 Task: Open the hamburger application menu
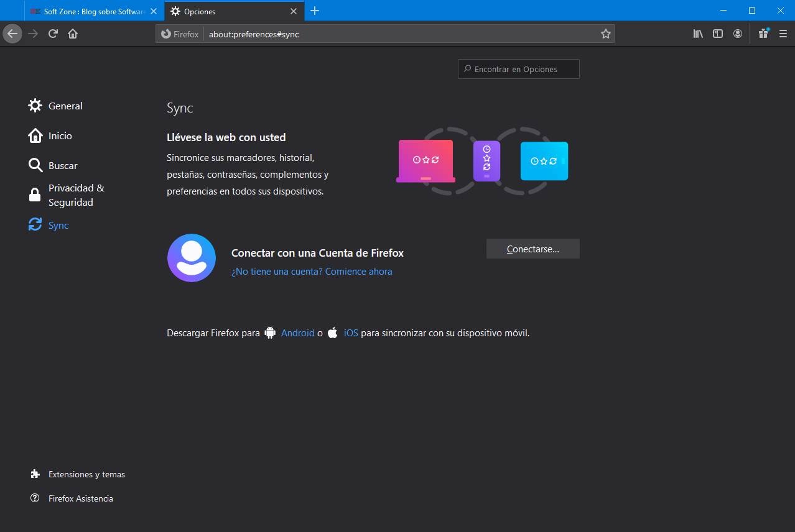[783, 34]
